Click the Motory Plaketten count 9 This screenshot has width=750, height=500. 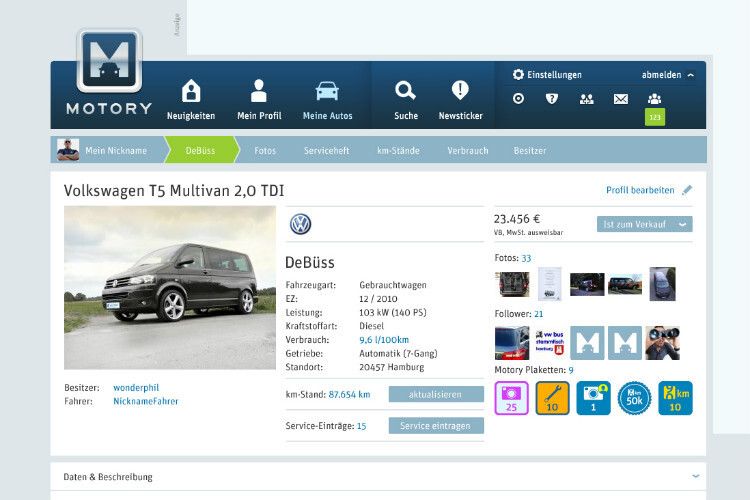coord(571,370)
